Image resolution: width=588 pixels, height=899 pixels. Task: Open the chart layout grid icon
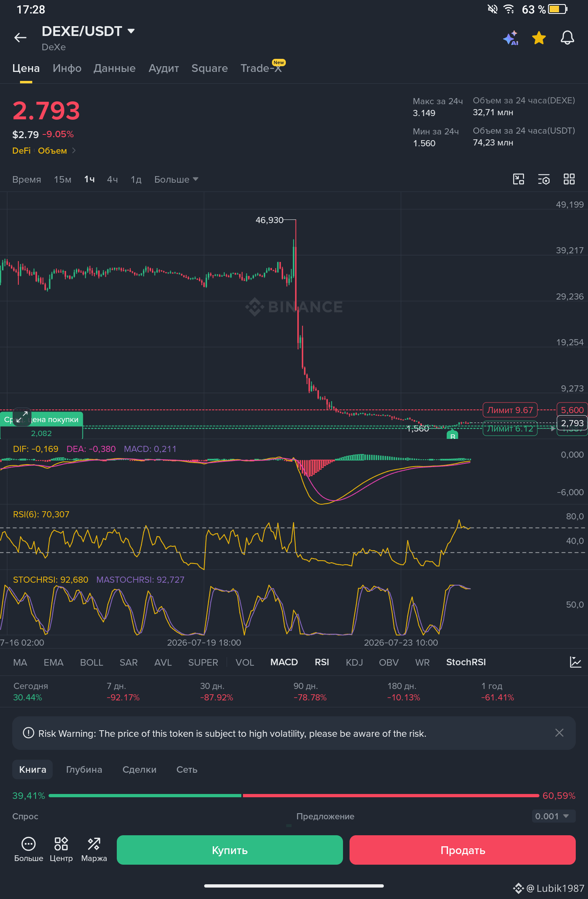point(569,179)
